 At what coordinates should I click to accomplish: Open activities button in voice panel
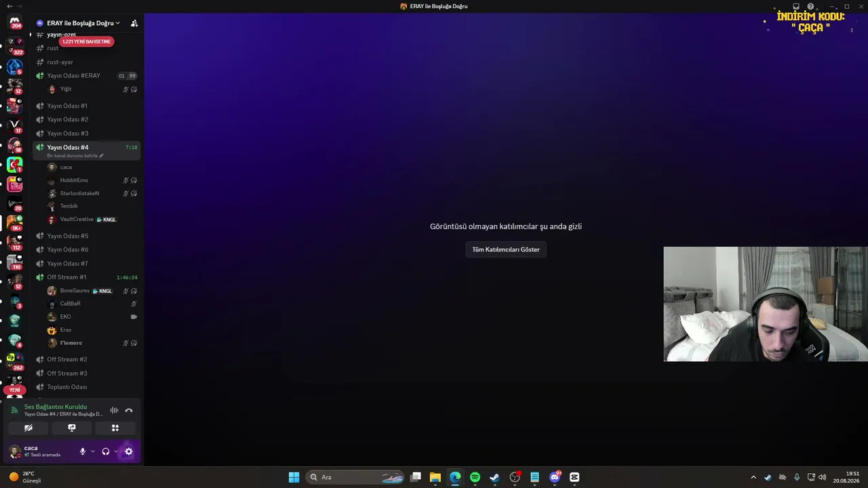pos(115,428)
